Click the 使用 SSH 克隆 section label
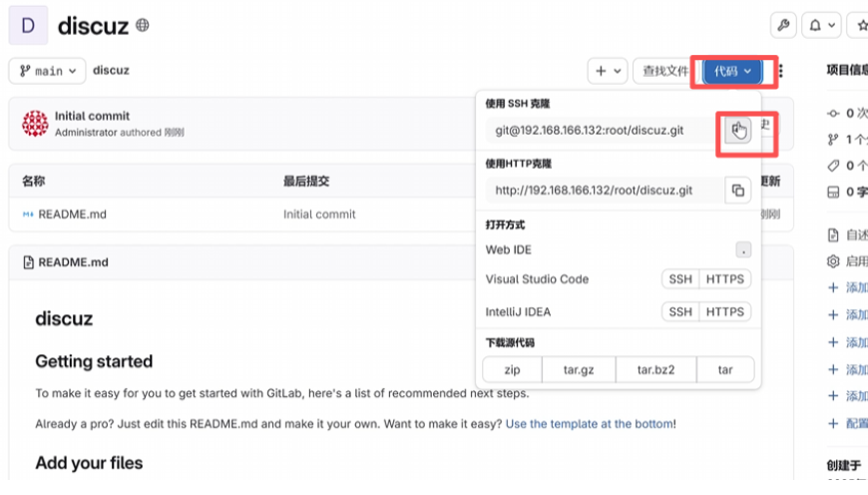This screenshot has height=495, width=868. coord(517,104)
